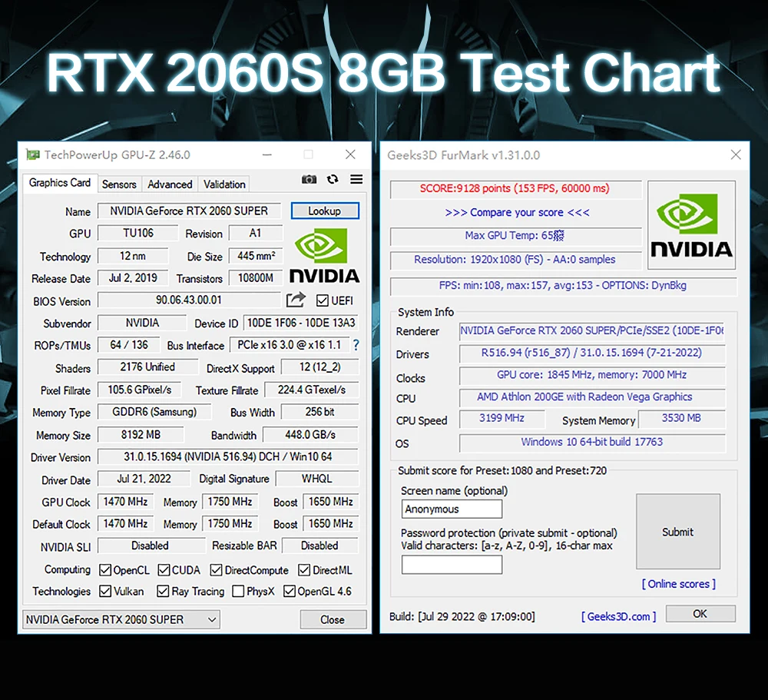Viewport: 768px width, 700px height.
Task: Click the Lookup button
Action: coord(325,211)
